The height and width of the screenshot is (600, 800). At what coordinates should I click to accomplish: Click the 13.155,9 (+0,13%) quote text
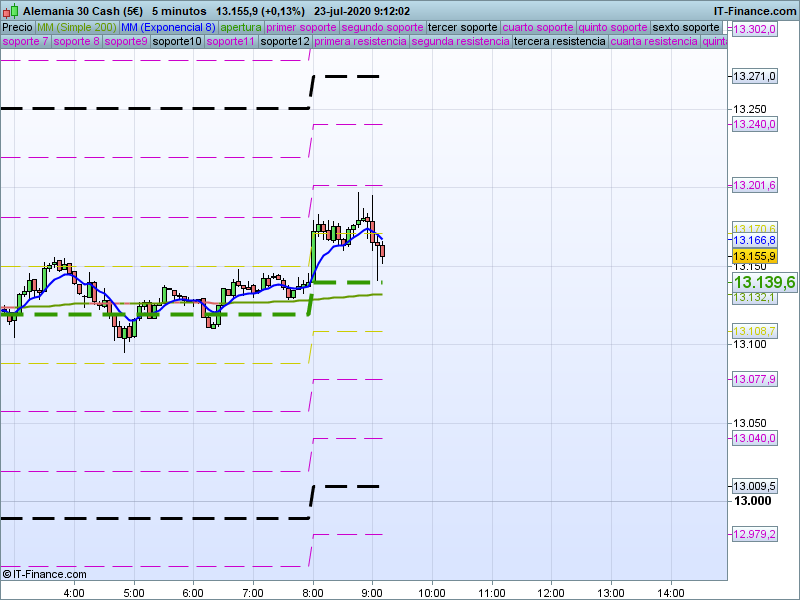click(x=260, y=11)
